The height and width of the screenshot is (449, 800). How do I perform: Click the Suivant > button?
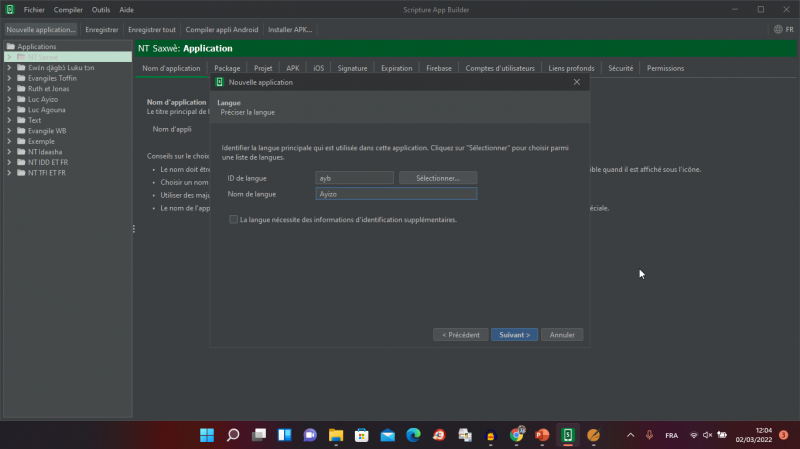click(515, 335)
